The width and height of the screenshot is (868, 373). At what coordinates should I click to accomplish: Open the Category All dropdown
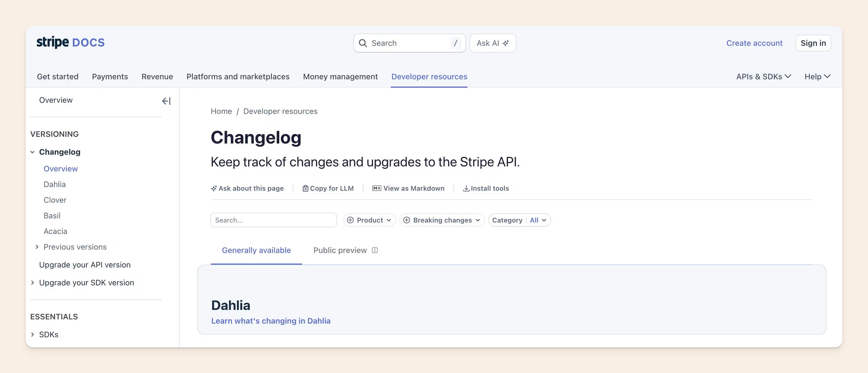(x=520, y=220)
